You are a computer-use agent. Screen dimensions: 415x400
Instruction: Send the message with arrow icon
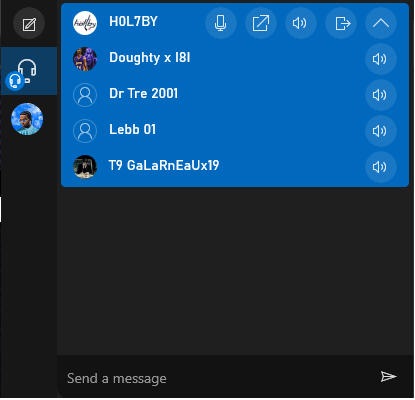coord(388,377)
